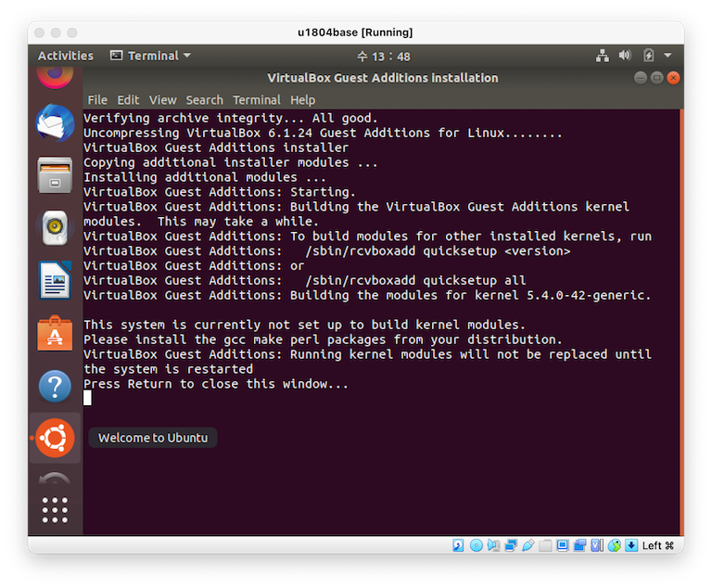712x588 pixels.
Task: Close the Guest Additions terminal window
Action: (x=673, y=78)
